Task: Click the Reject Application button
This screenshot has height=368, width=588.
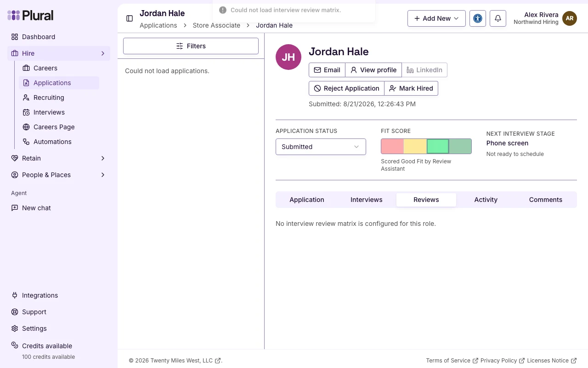Action: (346, 88)
